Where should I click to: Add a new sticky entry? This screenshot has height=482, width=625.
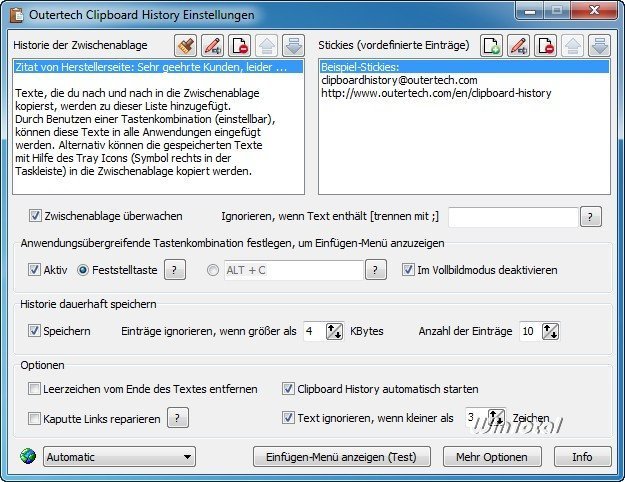pyautogui.click(x=491, y=45)
